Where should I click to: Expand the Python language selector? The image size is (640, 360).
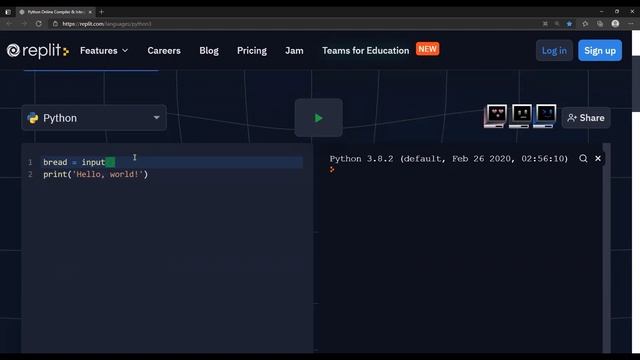coord(94,118)
